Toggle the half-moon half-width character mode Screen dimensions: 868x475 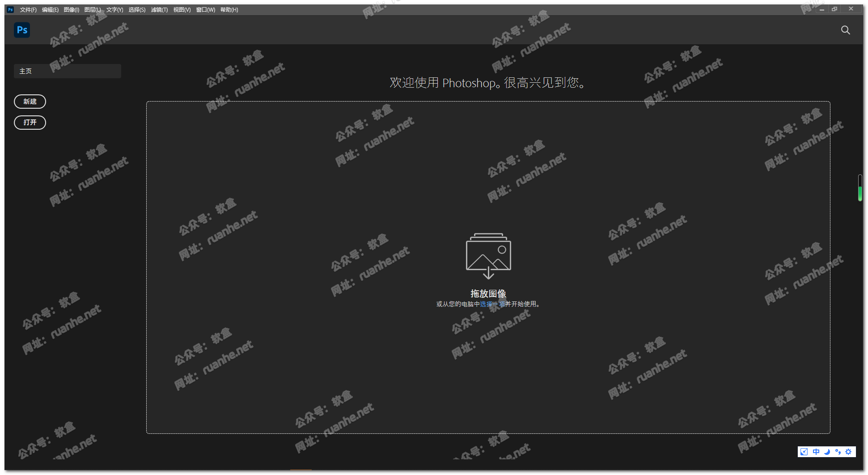click(x=827, y=452)
